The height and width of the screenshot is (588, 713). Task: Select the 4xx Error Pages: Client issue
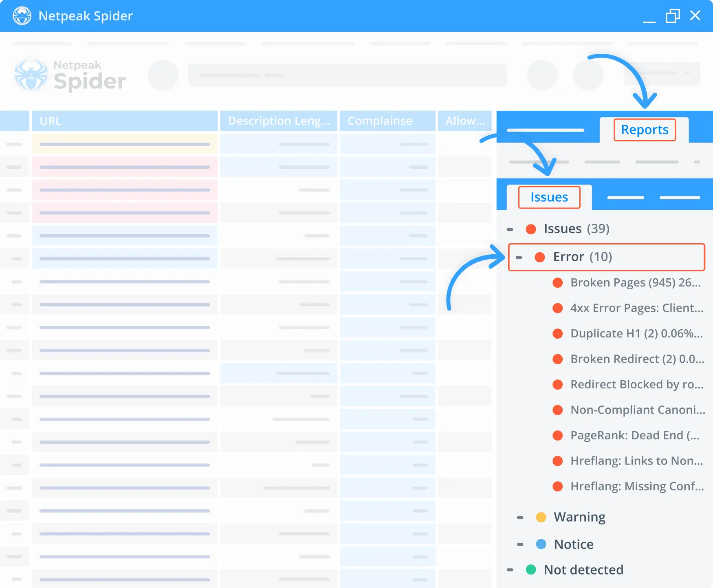[x=637, y=308]
